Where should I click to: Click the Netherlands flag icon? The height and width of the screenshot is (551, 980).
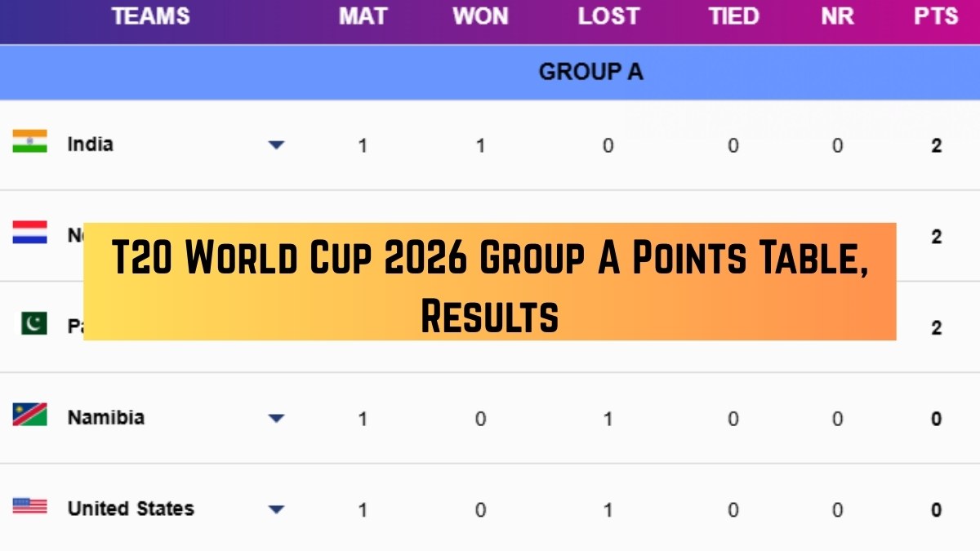coord(29,233)
